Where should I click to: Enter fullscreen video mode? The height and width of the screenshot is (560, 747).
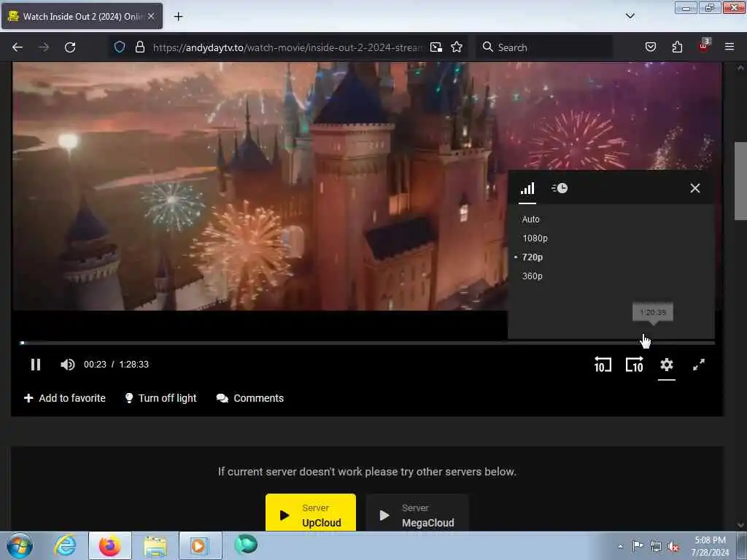(698, 365)
